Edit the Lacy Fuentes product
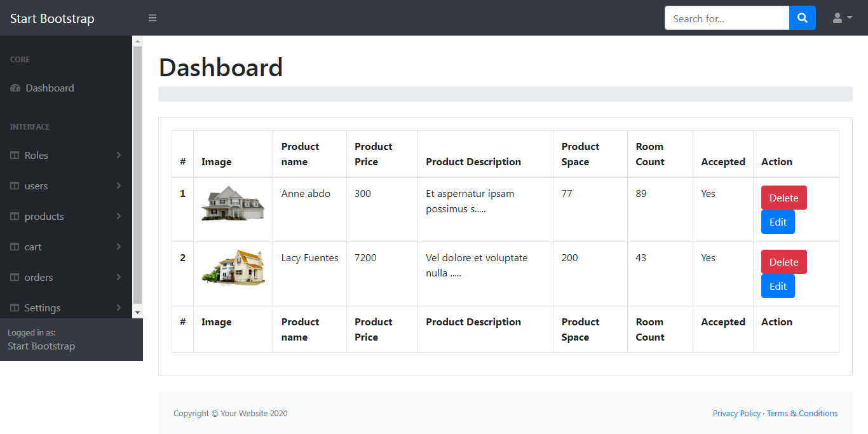The width and height of the screenshot is (868, 434). (x=778, y=286)
